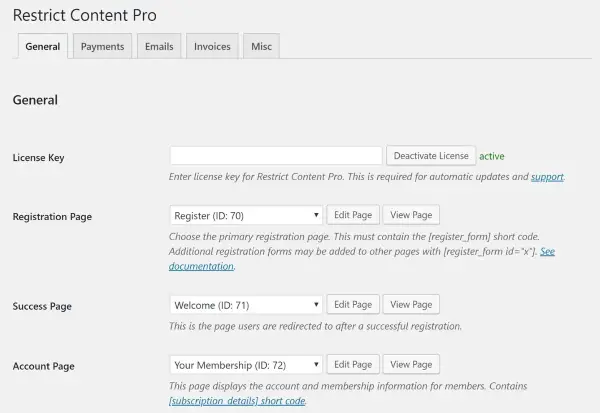Click the Restrict Content Pro page title
600x413 pixels.
tap(85, 15)
